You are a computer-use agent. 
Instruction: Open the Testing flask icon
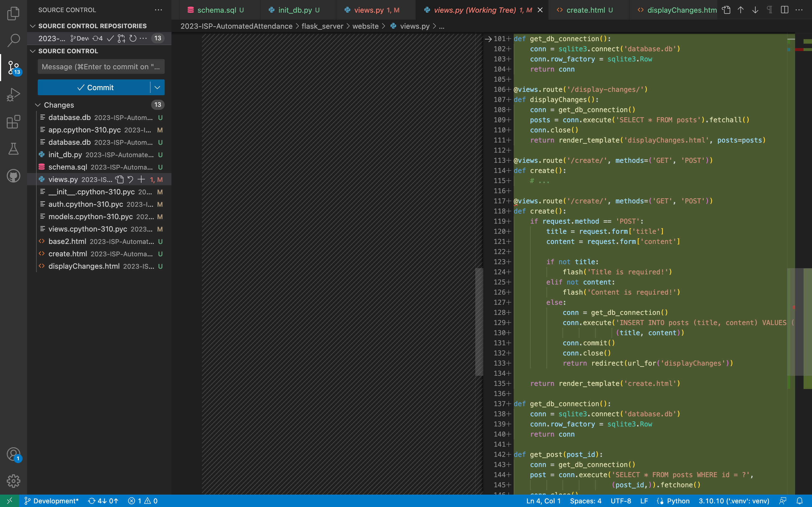tap(14, 149)
